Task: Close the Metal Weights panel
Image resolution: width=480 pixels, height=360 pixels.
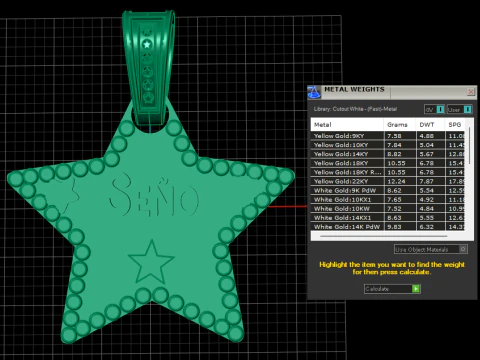Action: pyautogui.click(x=471, y=92)
